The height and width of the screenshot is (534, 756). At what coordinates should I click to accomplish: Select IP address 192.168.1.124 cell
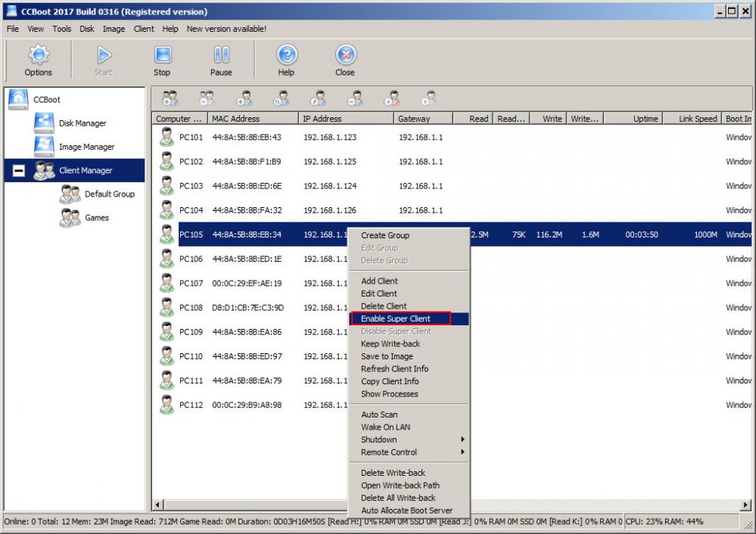pyautogui.click(x=330, y=185)
